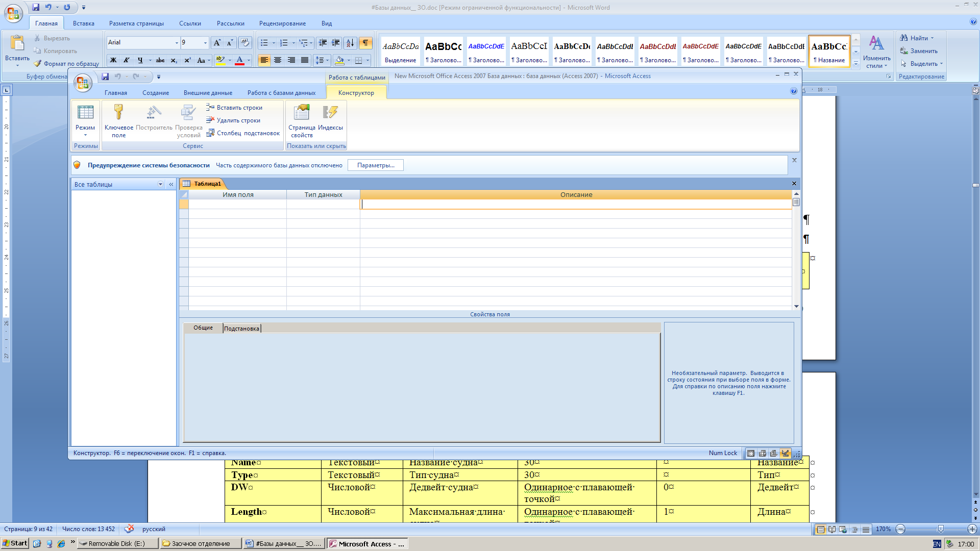Click the Access Office button
Screen dimensions: 980x551
point(83,83)
